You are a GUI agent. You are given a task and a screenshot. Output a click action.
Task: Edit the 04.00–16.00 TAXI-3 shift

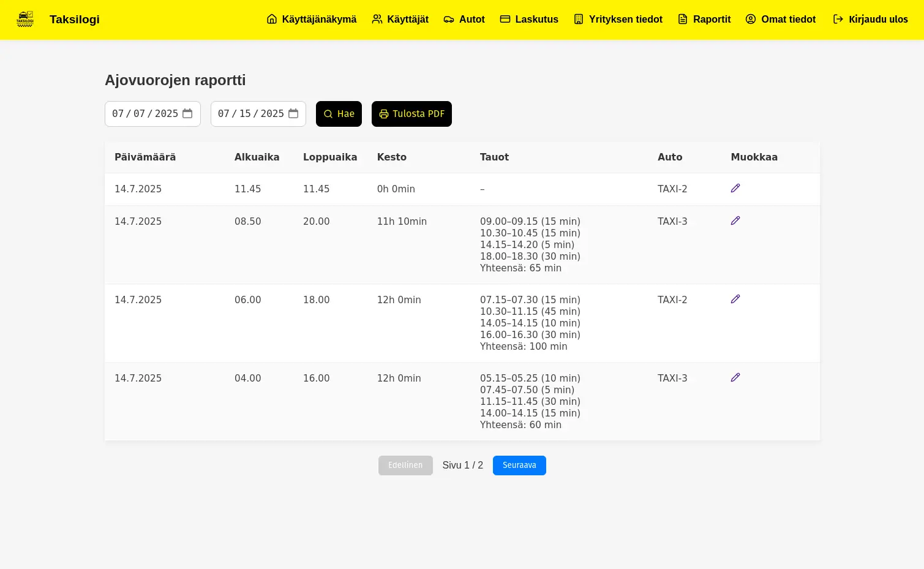coord(735,377)
